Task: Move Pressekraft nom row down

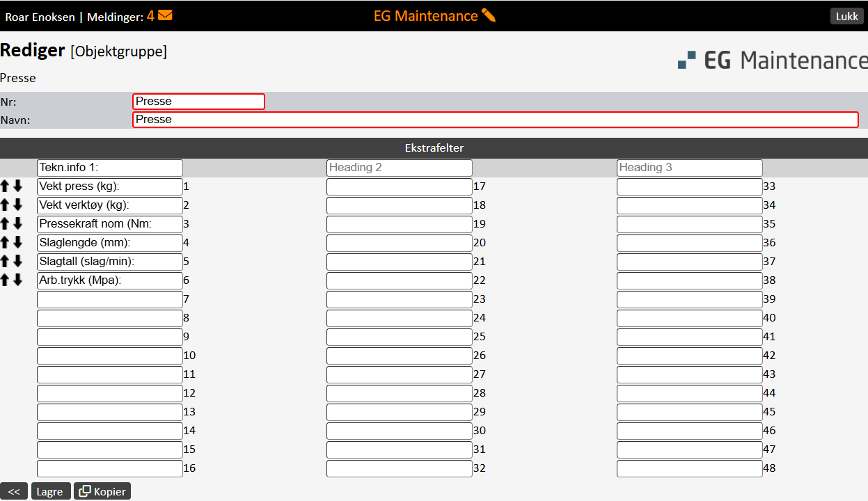Action: pos(18,224)
